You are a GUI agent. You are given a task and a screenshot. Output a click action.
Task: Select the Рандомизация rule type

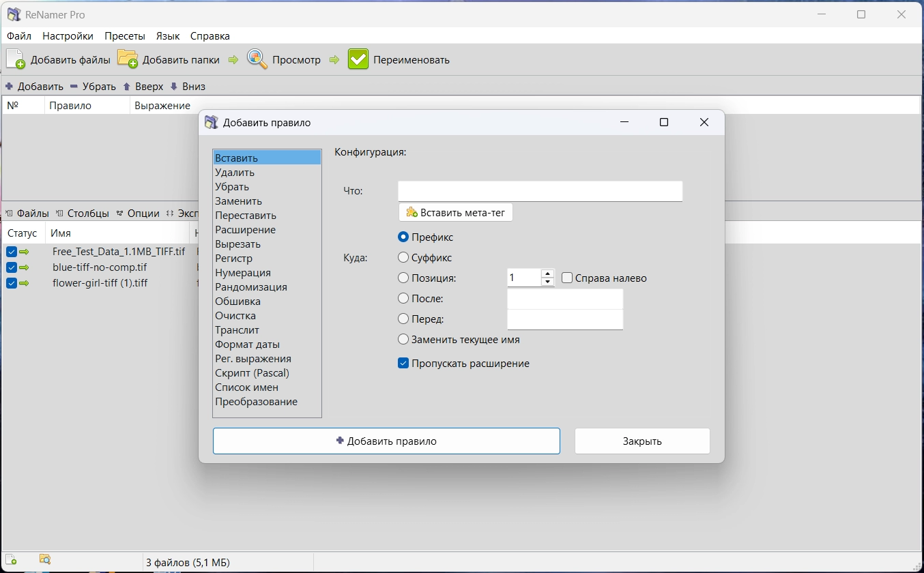coord(267,287)
